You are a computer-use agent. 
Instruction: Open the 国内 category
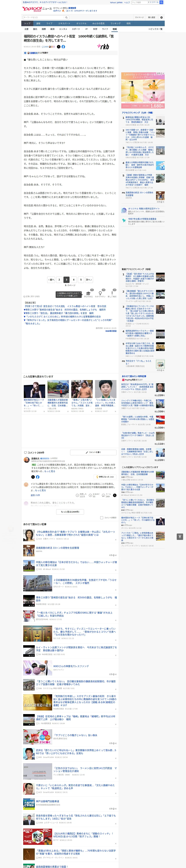coord(35,29)
